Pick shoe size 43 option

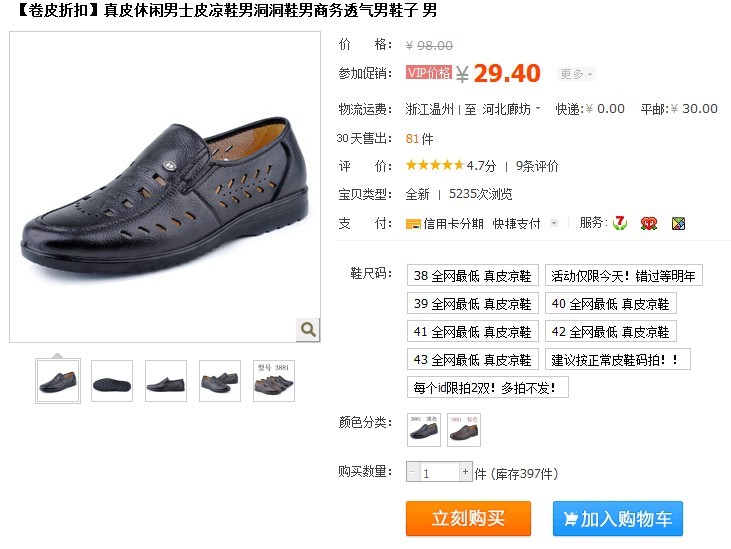tap(473, 359)
